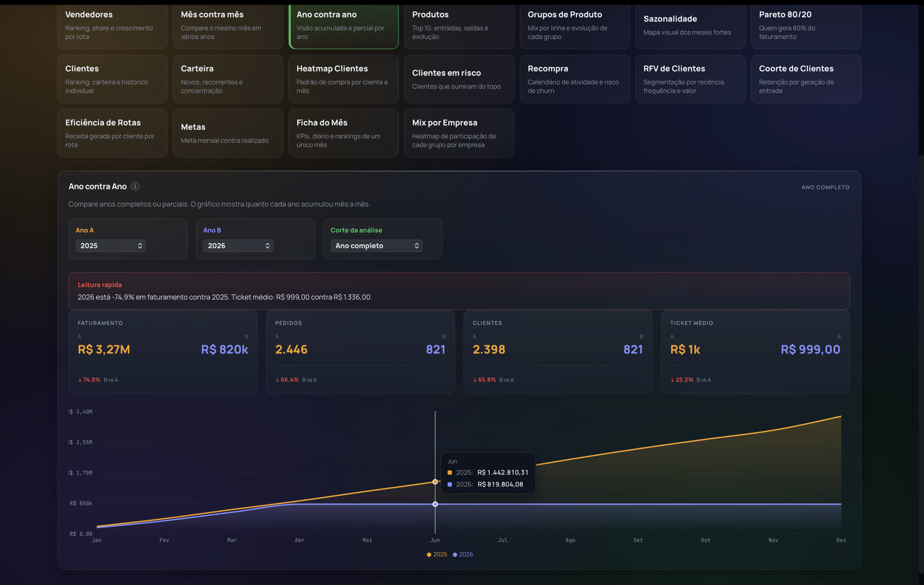Viewport: 924px width, 585px height.
Task: Click the 25.2% B vs A indicator
Action: pyautogui.click(x=690, y=380)
